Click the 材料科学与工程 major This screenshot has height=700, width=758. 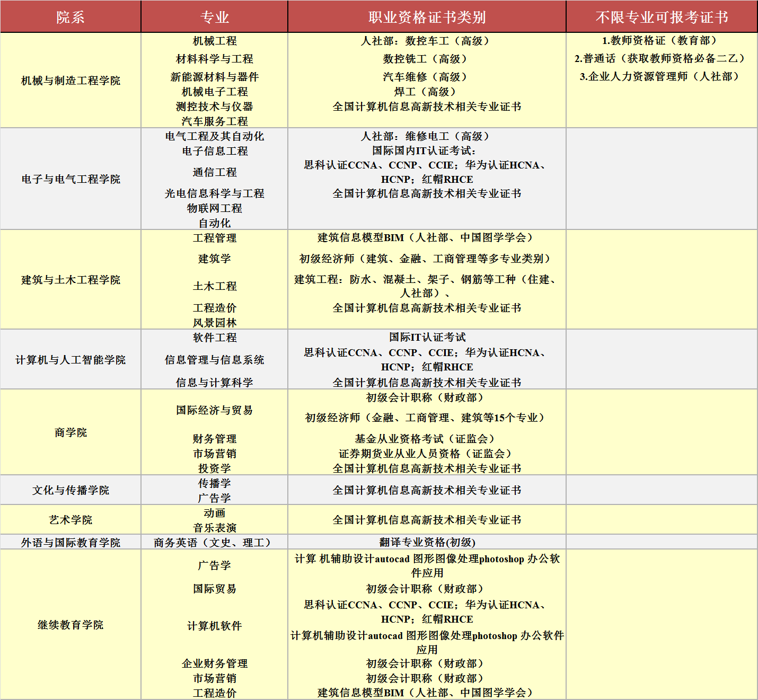pos(215,59)
